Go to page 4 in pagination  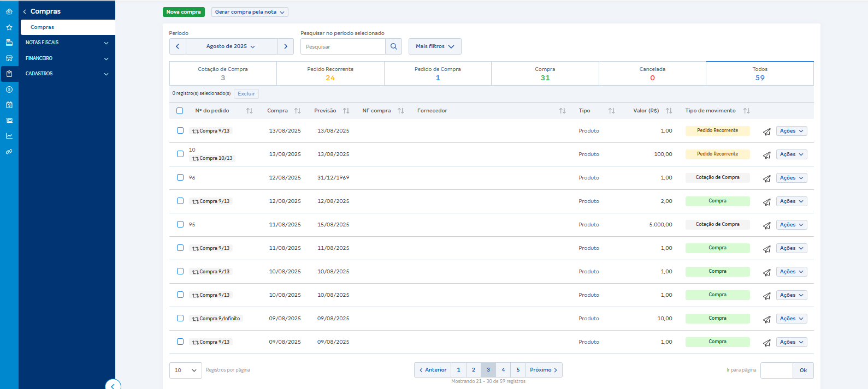pos(503,370)
